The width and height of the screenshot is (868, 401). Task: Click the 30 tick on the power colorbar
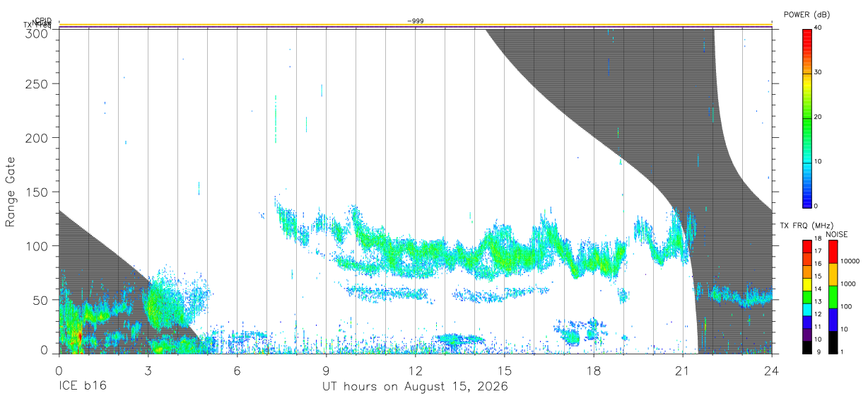click(817, 72)
